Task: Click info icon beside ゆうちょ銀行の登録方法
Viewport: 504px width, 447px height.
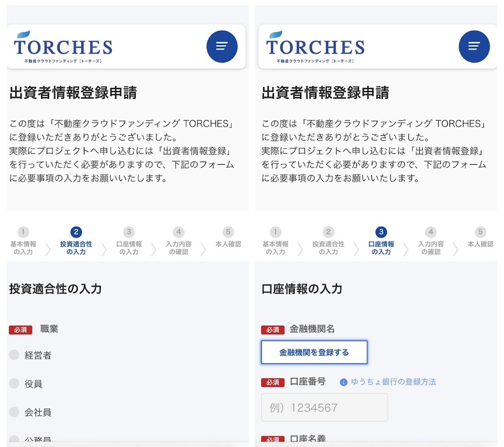Action: (344, 382)
